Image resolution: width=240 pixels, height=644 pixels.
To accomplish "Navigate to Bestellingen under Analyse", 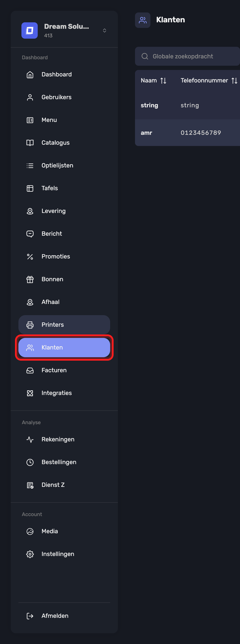I will pos(64,462).
